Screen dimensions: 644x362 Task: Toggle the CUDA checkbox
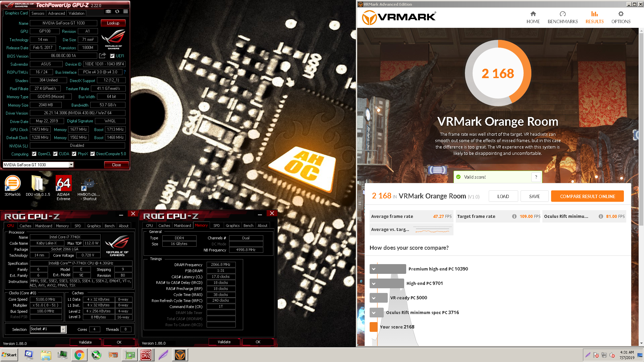pyautogui.click(x=55, y=154)
